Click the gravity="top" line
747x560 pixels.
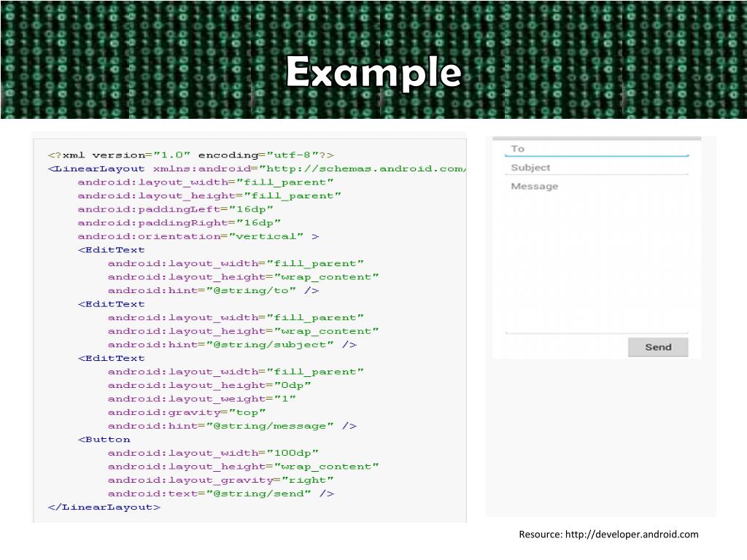pos(186,413)
